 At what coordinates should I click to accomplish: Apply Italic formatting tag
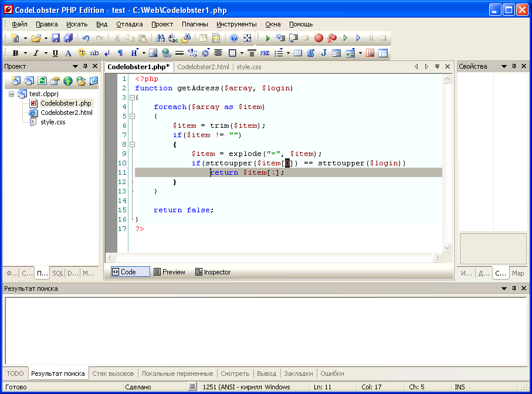pos(36,53)
